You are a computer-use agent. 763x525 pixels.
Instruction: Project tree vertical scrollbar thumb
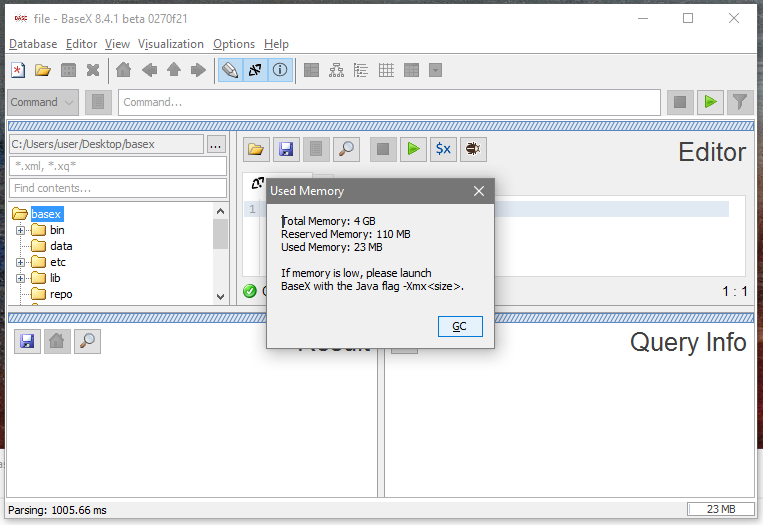click(x=220, y=234)
